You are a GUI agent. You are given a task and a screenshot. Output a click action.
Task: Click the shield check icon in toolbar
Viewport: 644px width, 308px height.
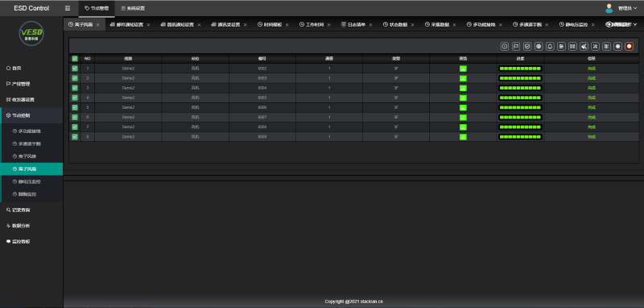527,47
